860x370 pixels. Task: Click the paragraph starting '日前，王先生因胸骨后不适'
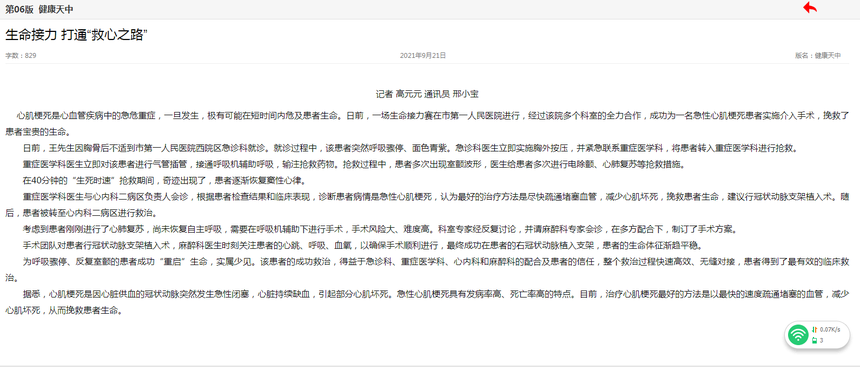click(x=412, y=148)
